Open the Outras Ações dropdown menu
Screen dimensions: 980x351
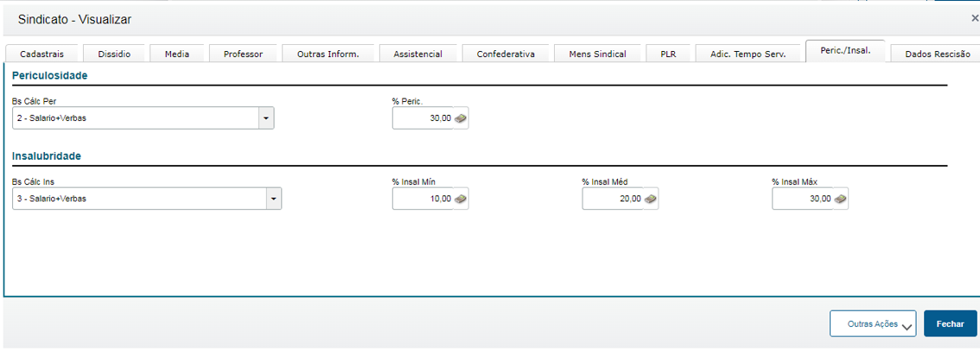[873, 323]
